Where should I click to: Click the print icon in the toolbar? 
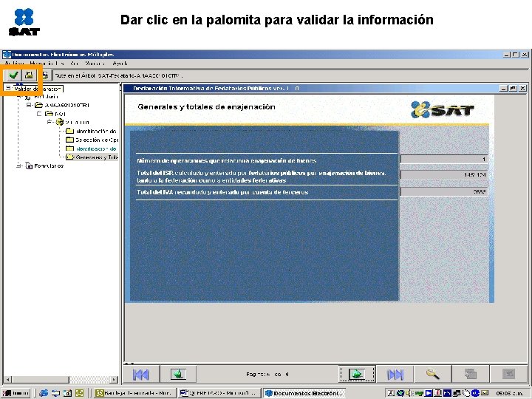(45, 75)
